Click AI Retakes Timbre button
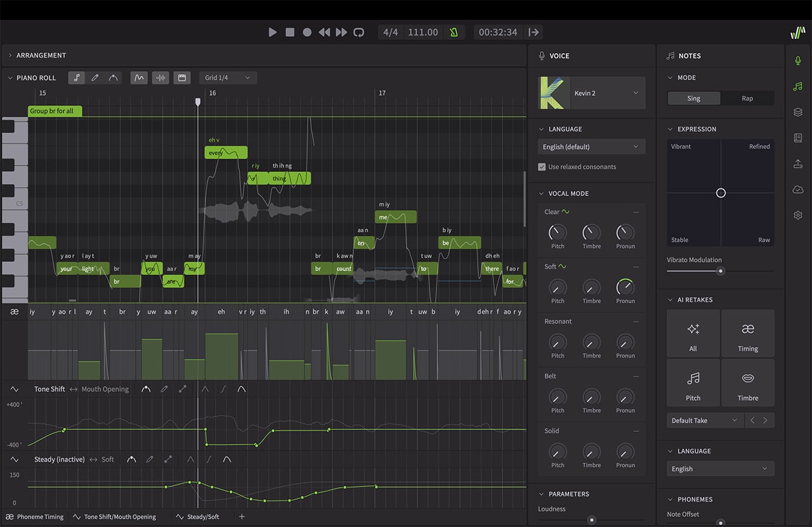The width and height of the screenshot is (812, 527). pyautogui.click(x=748, y=384)
